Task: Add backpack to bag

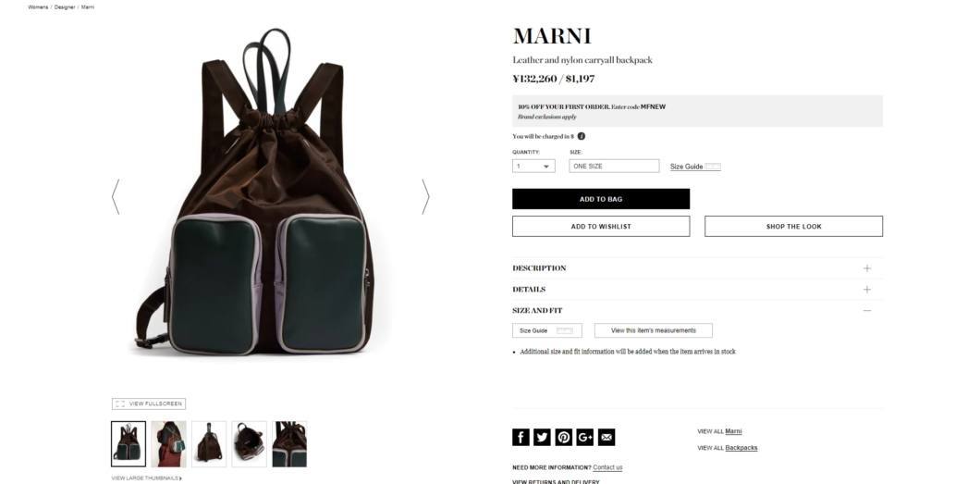Action: pos(601,199)
